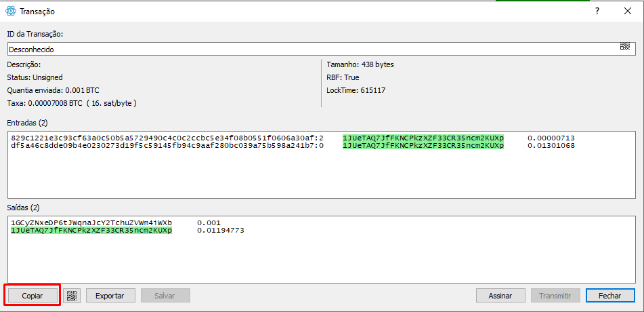Click the disabled Transmitir button
The image size is (644, 312).
click(x=555, y=296)
